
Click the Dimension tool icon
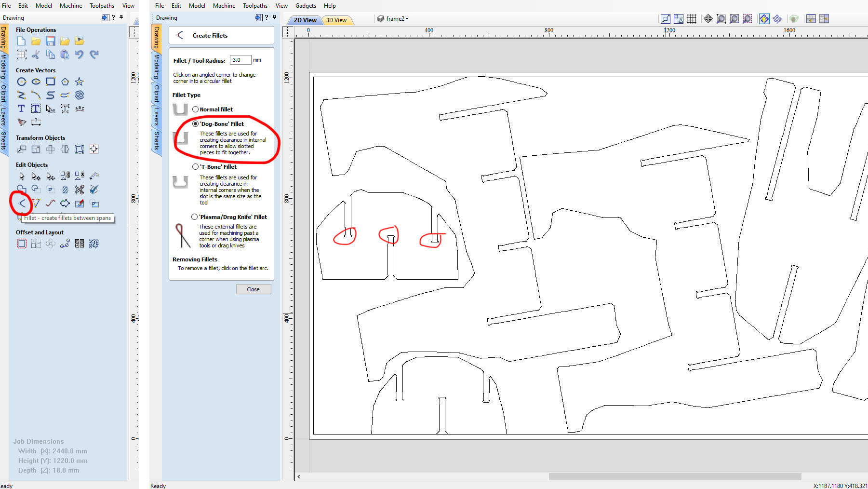(36, 122)
